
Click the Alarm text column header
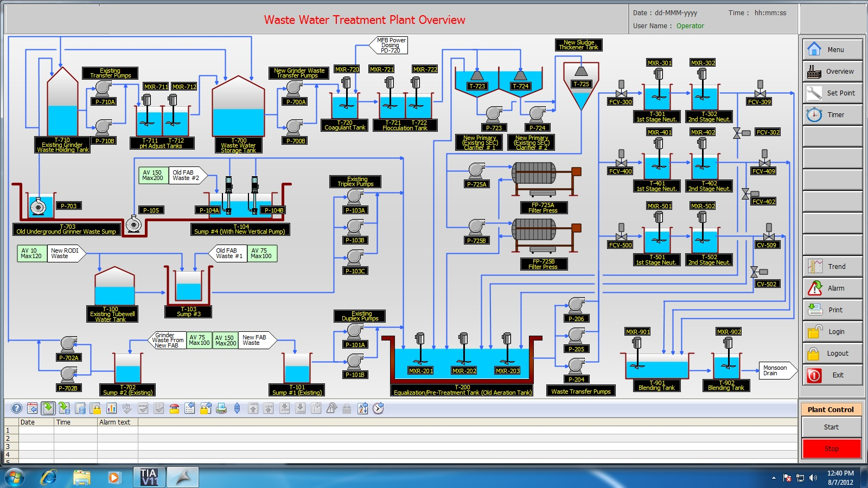point(115,422)
